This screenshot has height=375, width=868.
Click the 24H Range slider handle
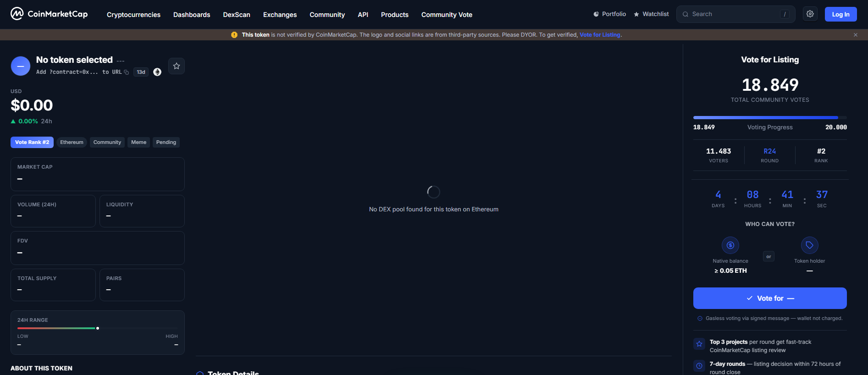98,328
